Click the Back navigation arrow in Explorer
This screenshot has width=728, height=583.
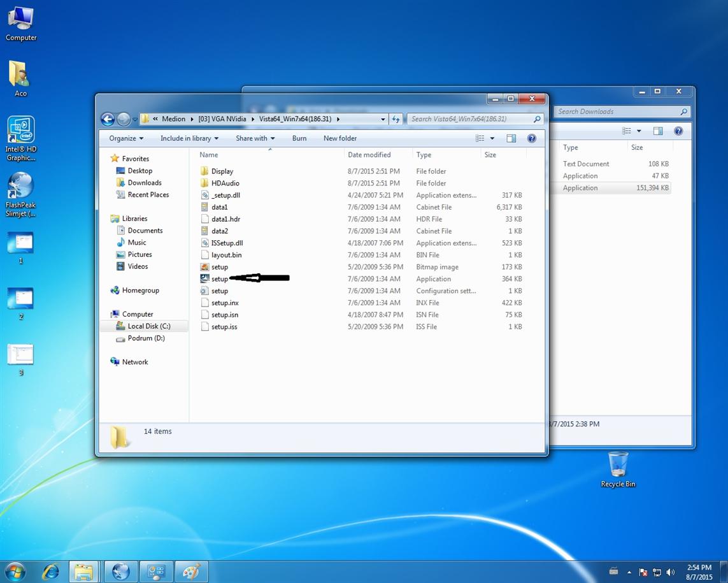pos(108,119)
